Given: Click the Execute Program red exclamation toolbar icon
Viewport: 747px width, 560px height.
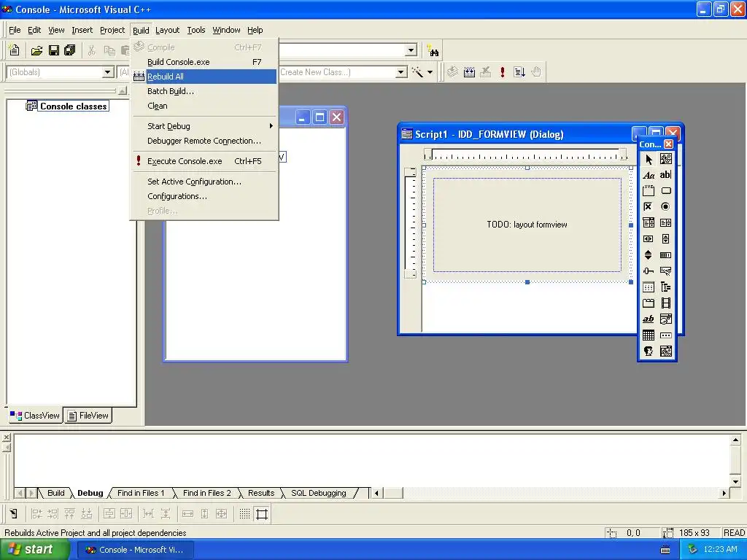Looking at the screenshot, I should pos(502,72).
